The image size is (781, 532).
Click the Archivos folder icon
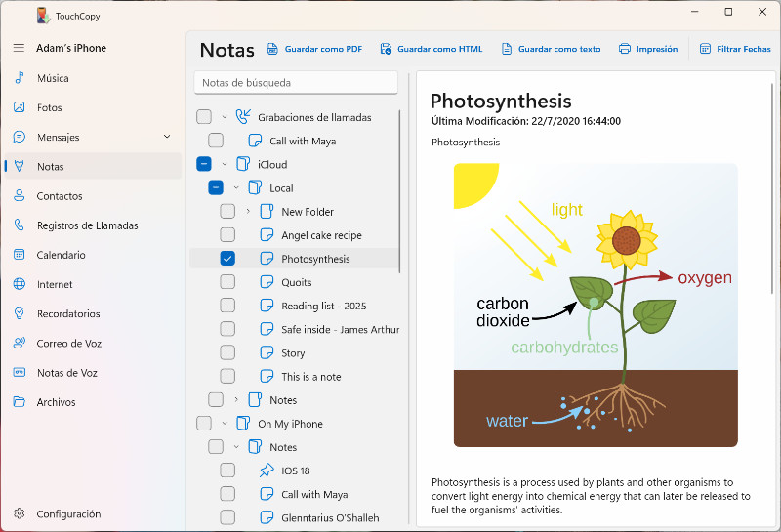(x=19, y=401)
